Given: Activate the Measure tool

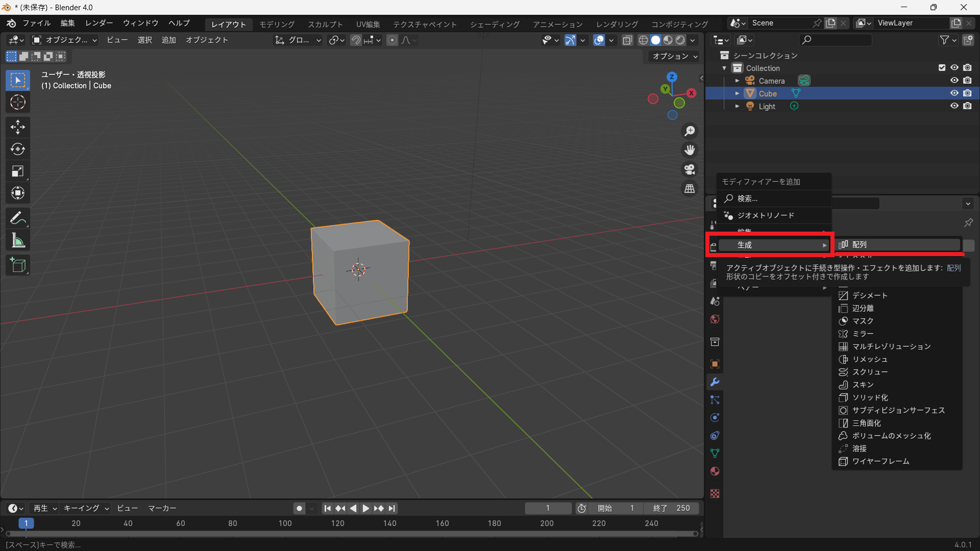Looking at the screenshot, I should pos(18,240).
